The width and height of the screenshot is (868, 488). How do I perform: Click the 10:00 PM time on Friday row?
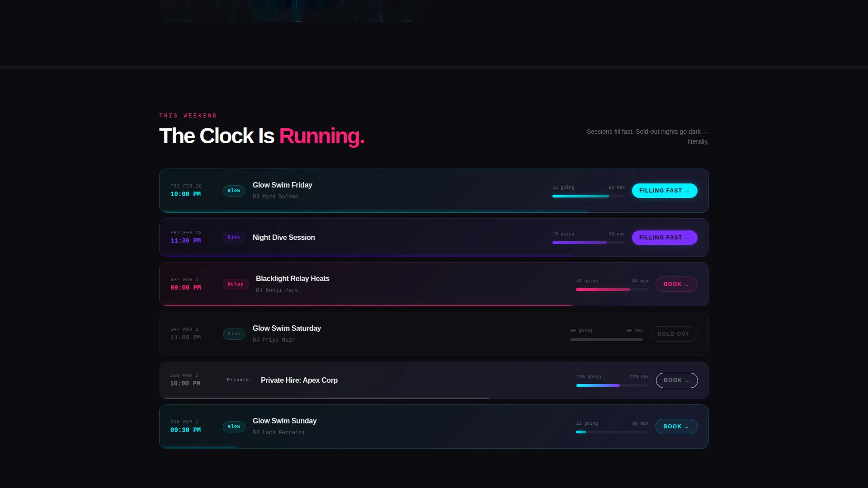tap(185, 194)
